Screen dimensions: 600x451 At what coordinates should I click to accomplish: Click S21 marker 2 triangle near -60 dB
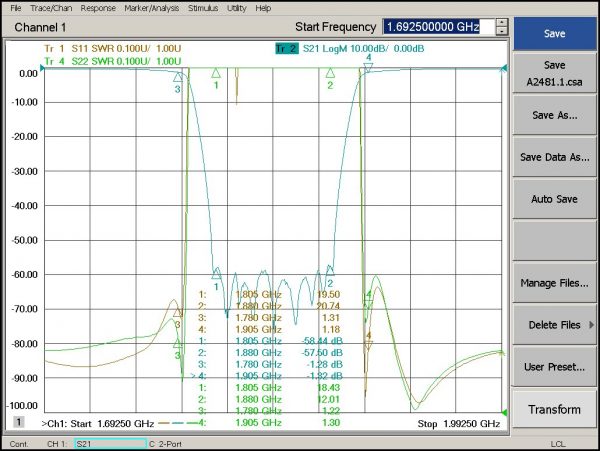click(330, 270)
